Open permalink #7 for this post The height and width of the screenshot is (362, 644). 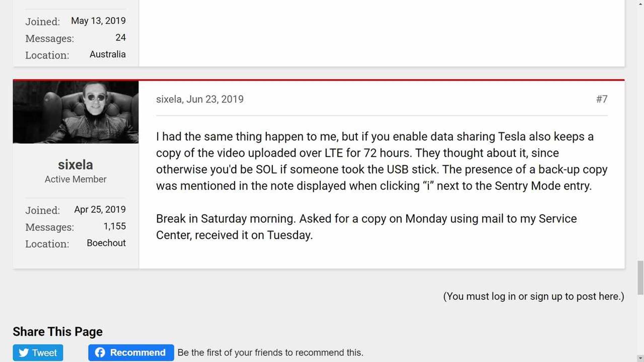coord(602,99)
